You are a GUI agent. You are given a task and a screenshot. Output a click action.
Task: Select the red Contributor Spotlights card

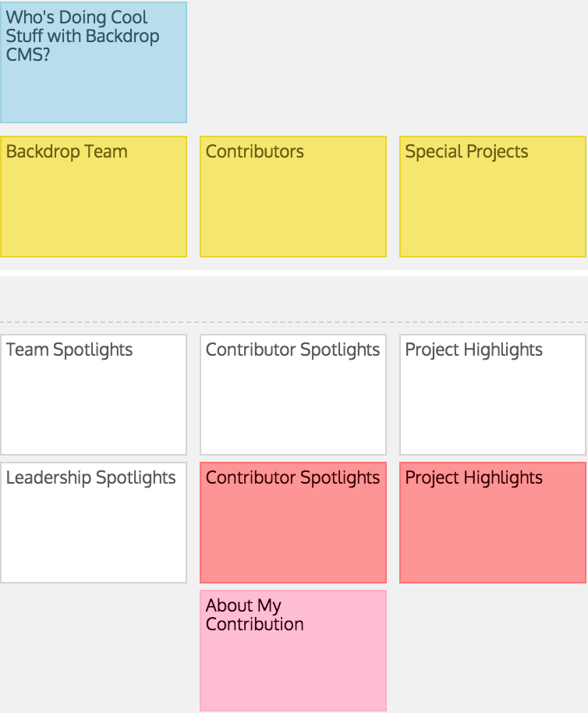pos(293,523)
